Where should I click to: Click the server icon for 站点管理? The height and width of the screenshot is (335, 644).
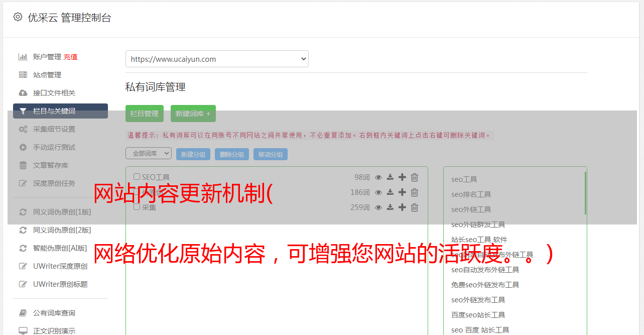(x=23, y=75)
